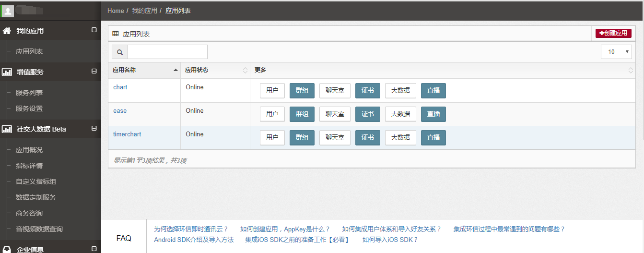This screenshot has height=253, width=644.
Task: Open 数据定制服务 in the sidebar
Action: [x=36, y=197]
